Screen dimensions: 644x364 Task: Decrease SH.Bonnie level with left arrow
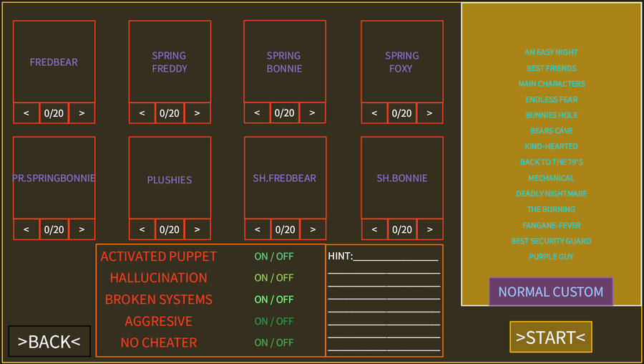click(374, 229)
